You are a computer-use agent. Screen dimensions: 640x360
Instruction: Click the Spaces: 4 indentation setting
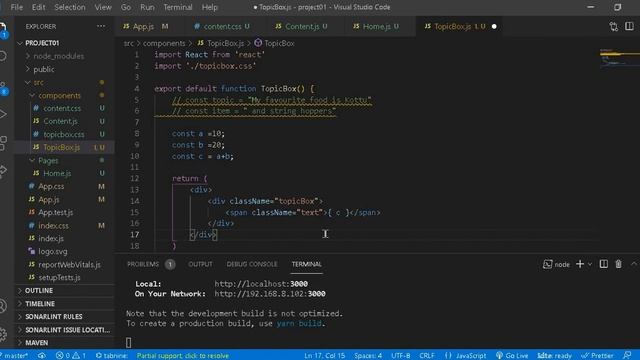click(368, 356)
